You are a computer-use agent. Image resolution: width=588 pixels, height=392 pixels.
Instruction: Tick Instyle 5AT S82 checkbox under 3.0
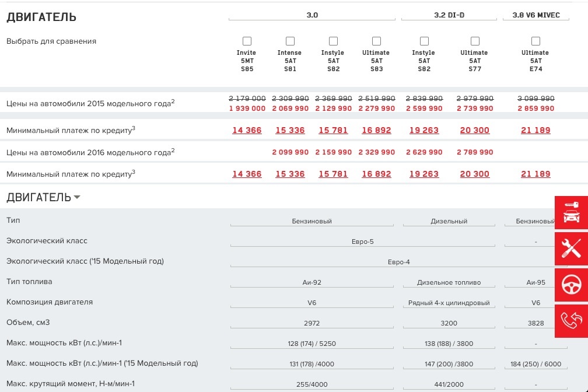pyautogui.click(x=333, y=41)
